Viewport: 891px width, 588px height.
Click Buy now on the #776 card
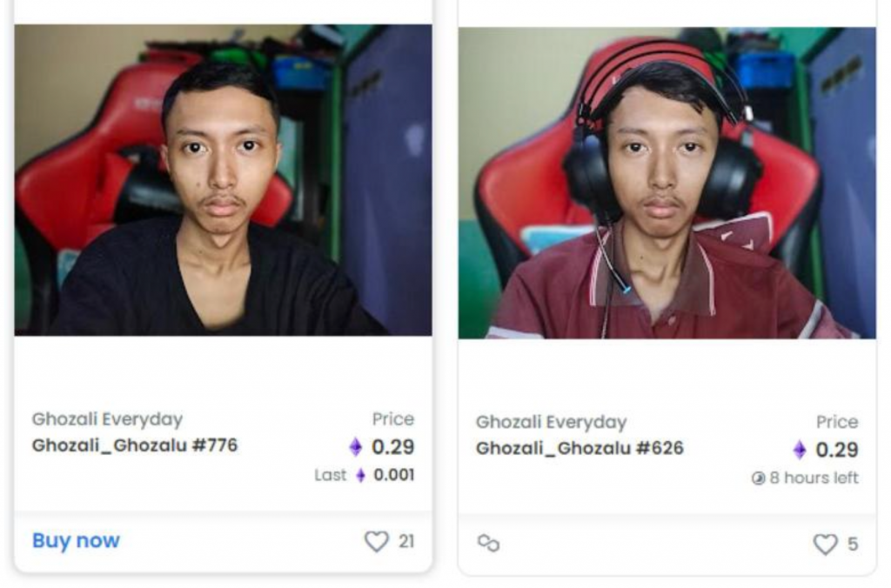point(77,540)
